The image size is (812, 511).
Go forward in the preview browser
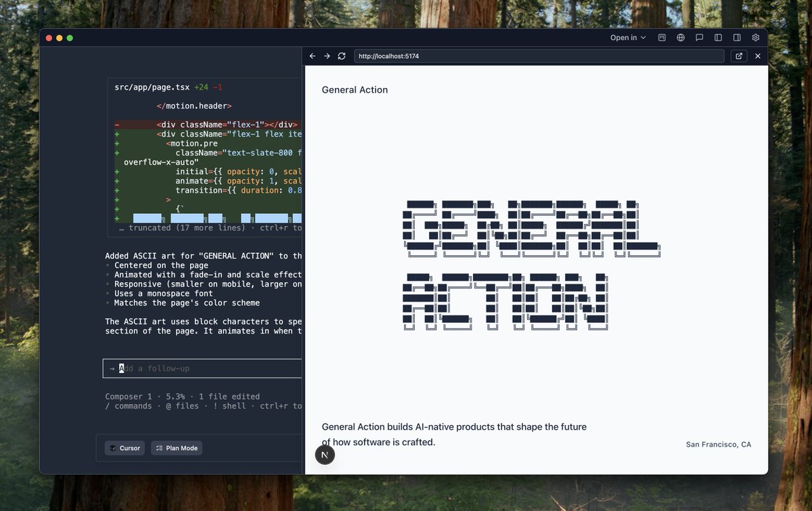point(327,56)
